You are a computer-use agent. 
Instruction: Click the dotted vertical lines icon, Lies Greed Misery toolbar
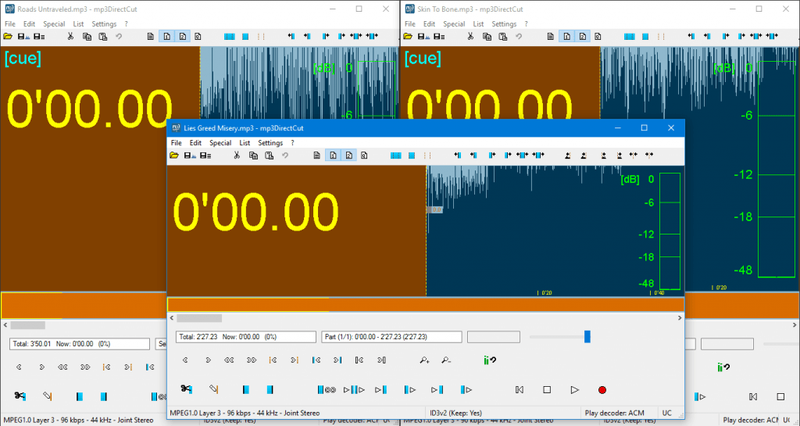tap(428, 155)
